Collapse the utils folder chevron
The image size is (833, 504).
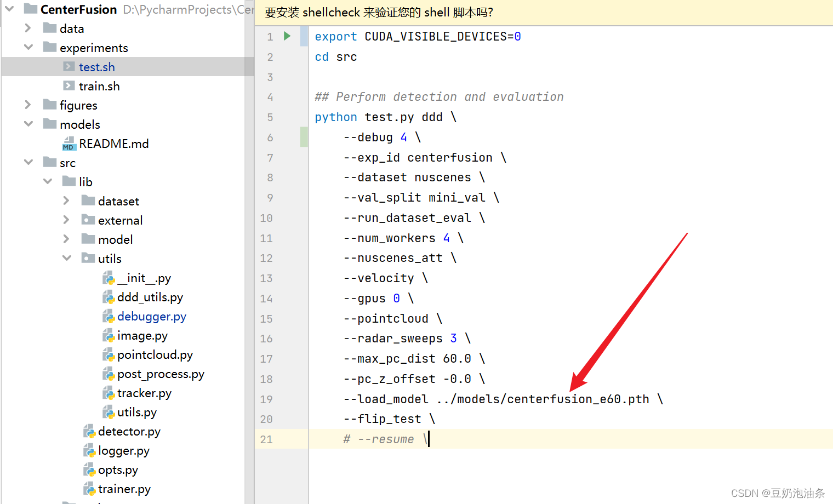tap(67, 258)
